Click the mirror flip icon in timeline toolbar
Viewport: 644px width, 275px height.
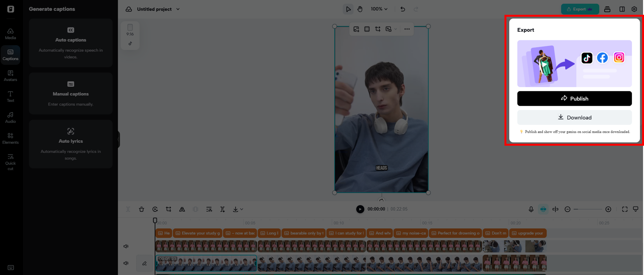point(182,209)
